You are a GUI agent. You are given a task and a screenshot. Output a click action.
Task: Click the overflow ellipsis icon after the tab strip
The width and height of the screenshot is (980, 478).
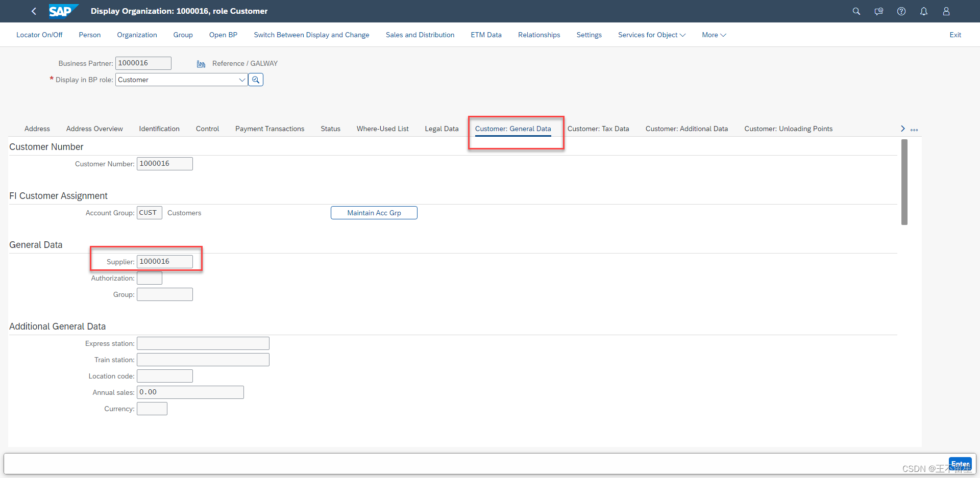pyautogui.click(x=915, y=129)
